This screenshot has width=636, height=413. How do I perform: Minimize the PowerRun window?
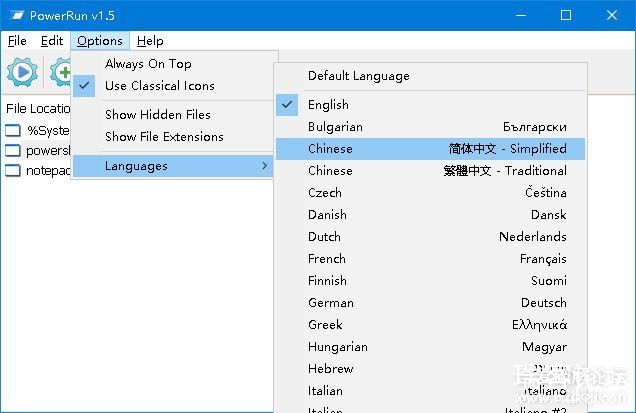pyautogui.click(x=520, y=15)
